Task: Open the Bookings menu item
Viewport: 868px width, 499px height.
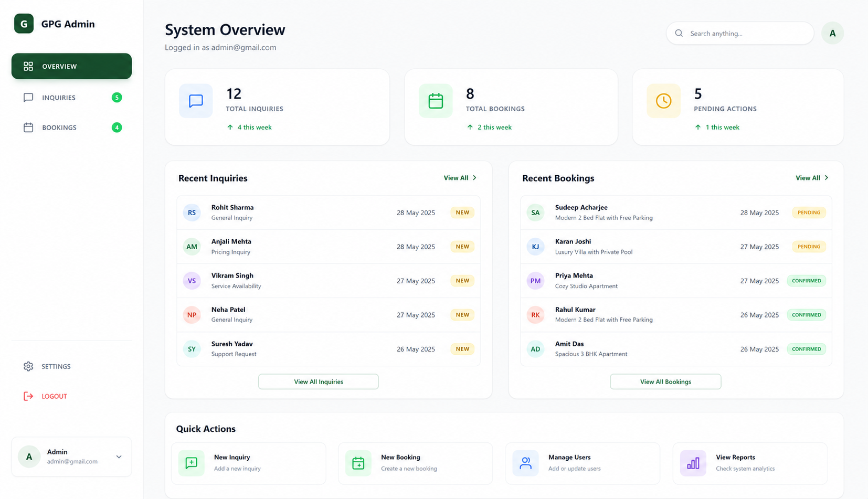Action: pyautogui.click(x=71, y=128)
